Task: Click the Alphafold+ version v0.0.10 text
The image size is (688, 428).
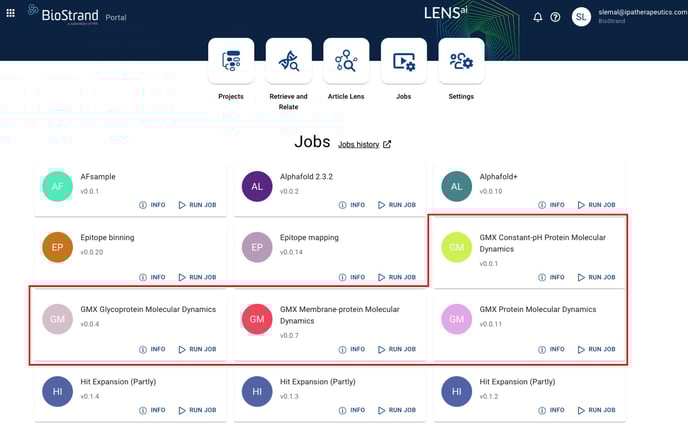Action: [491, 191]
